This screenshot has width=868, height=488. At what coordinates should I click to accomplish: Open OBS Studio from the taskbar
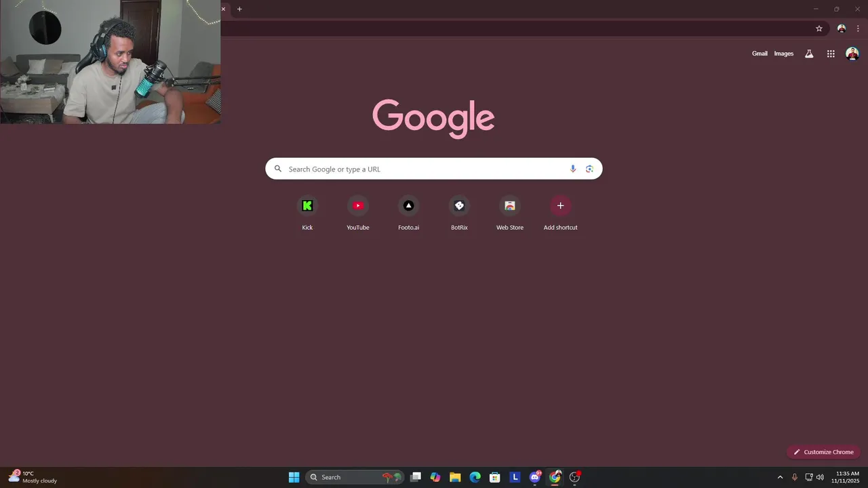tap(575, 477)
